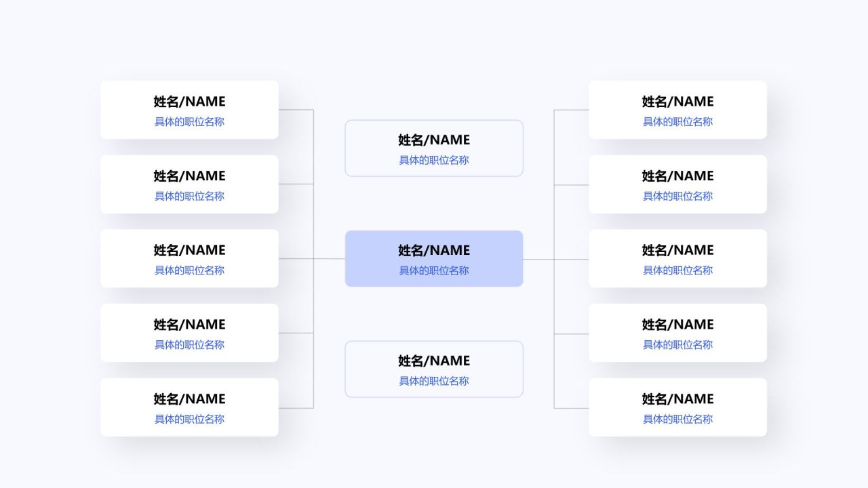The image size is (868, 488).
Task: Click the blue job title text in highlighted center card
Action: click(x=434, y=270)
